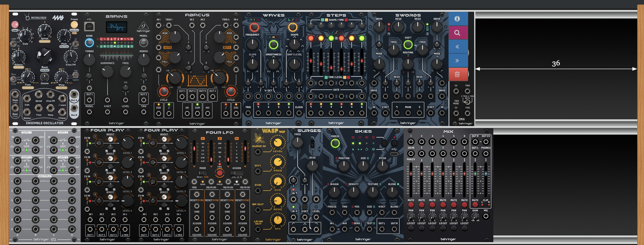Click the GAIN knob on Mix
The image size is (644, 245).
coord(475,217)
